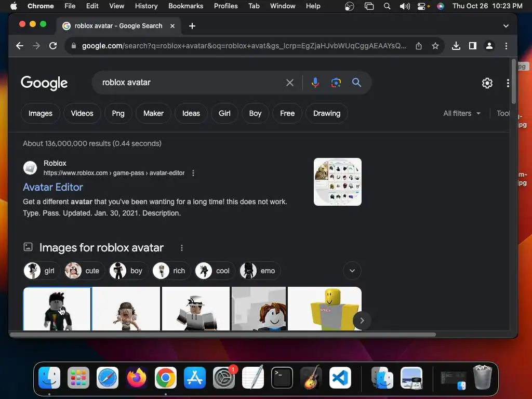Screen dimensions: 532x399
Task: Open the History menu
Action: 146,6
